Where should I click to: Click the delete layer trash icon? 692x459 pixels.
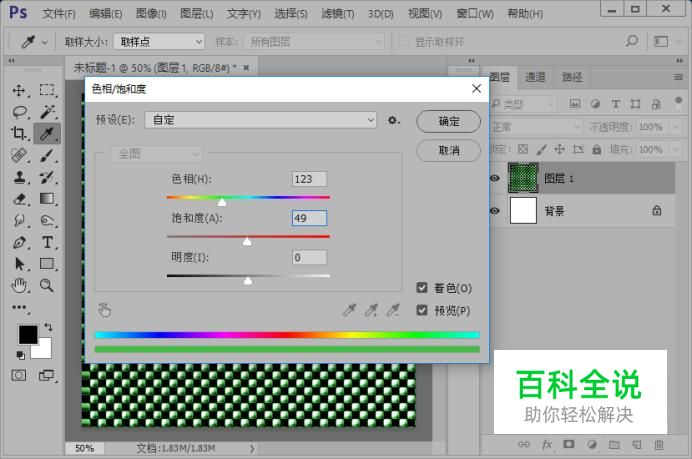tap(658, 444)
